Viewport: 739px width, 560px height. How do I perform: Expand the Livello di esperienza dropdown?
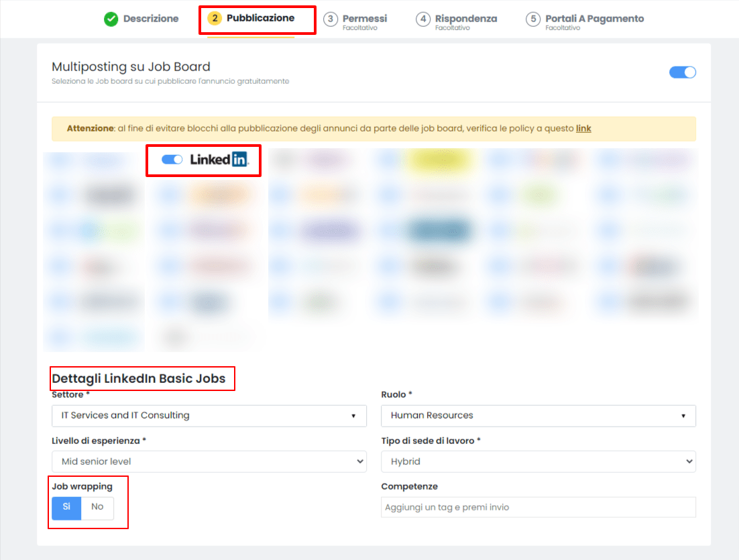tap(209, 461)
